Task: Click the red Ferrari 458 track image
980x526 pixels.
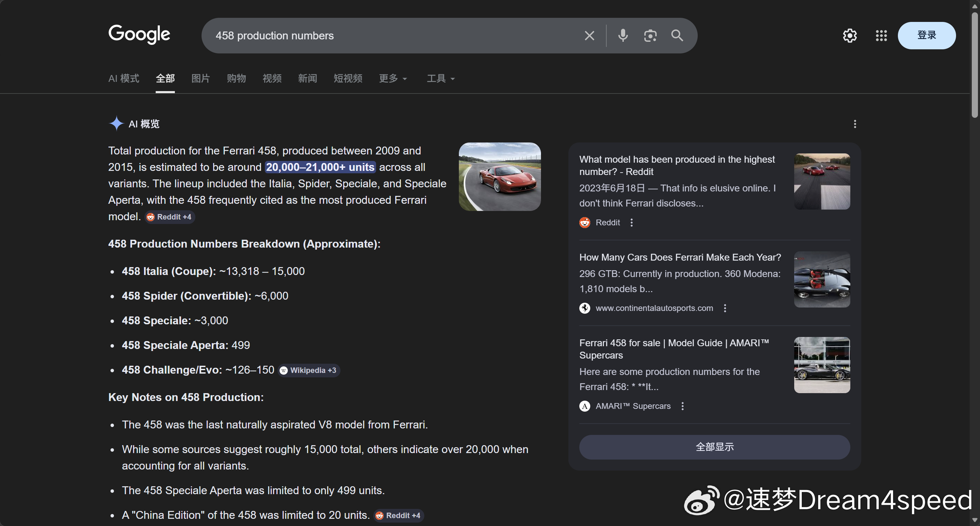Action: pyautogui.click(x=500, y=177)
